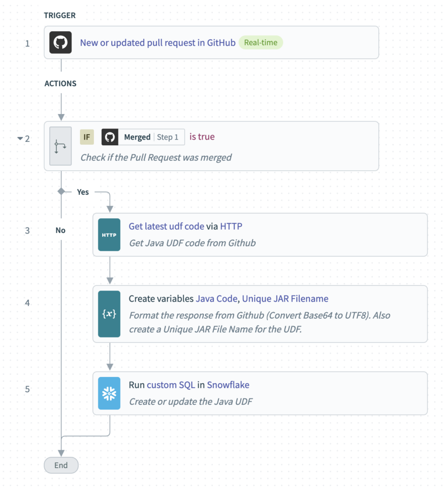Click the variables {x} icon in step 4
This screenshot has height=491, width=448.
coord(109,314)
